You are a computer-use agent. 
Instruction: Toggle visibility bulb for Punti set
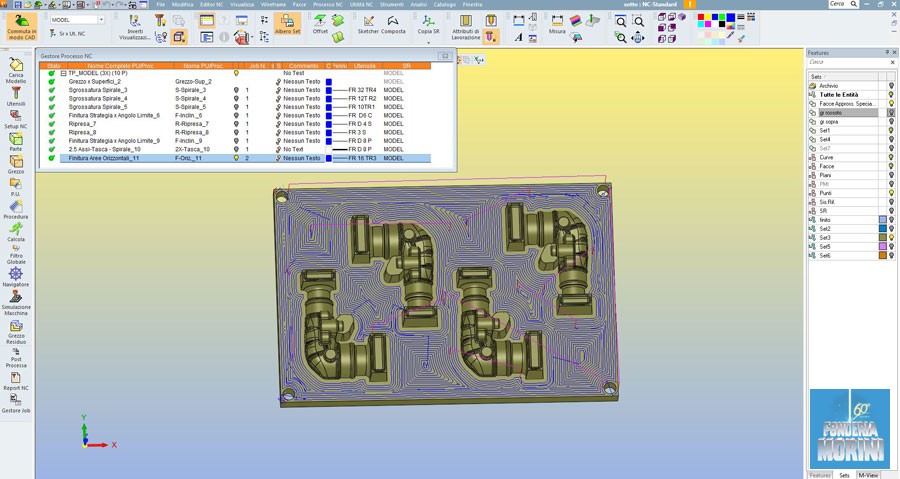click(891, 193)
